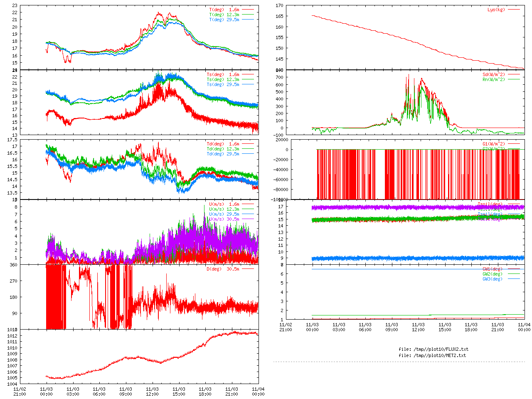
Task: Click the 'Lys(kg)' legend label
Action: coord(496,10)
